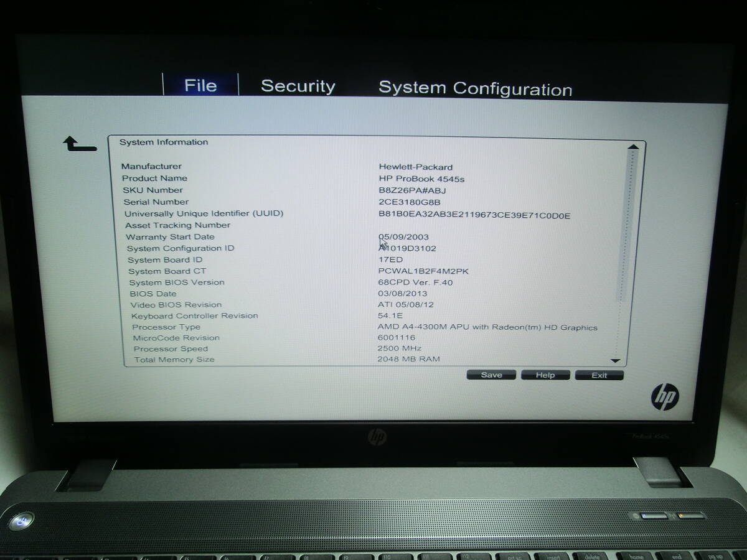Select the Video BIOS Revision label
Screen dimensions: 747x560
[176, 305]
